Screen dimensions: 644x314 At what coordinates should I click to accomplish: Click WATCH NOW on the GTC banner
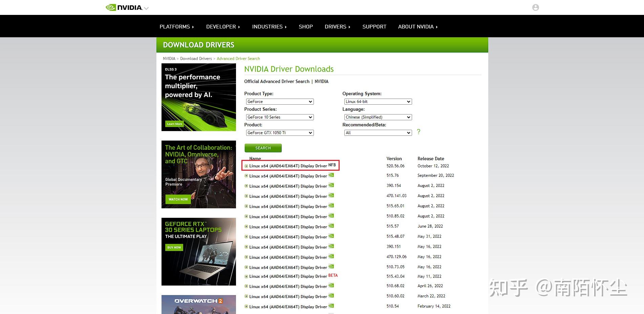coord(178,199)
